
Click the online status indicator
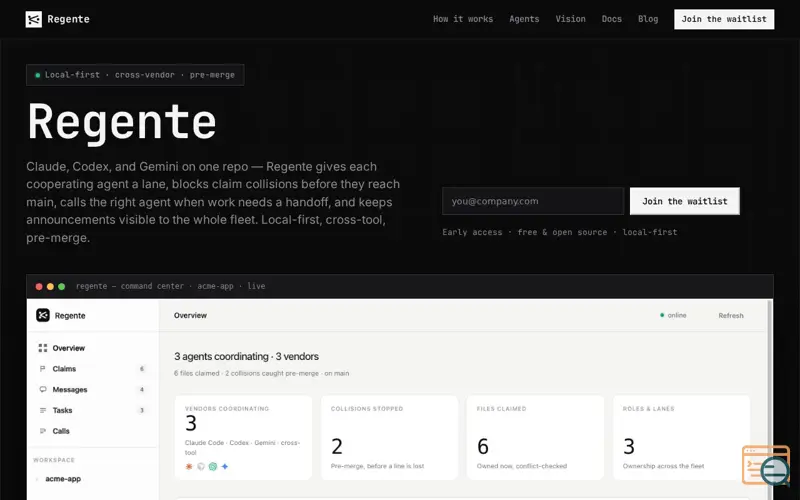[x=673, y=315]
